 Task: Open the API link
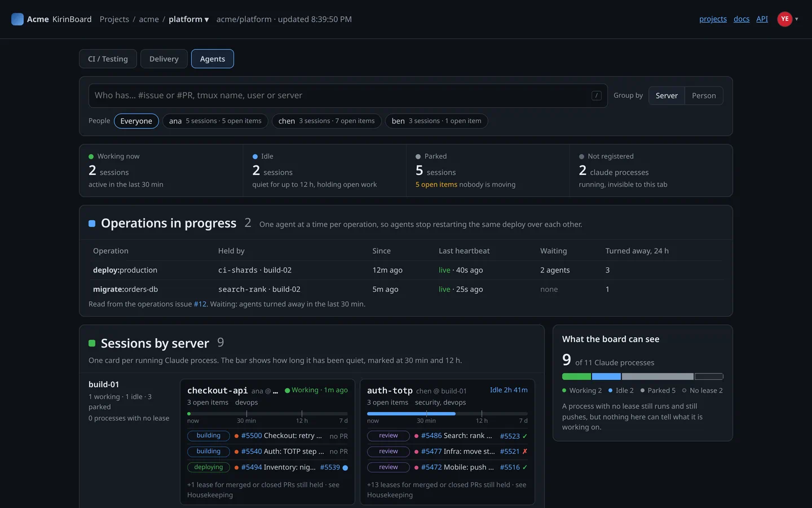tap(762, 19)
